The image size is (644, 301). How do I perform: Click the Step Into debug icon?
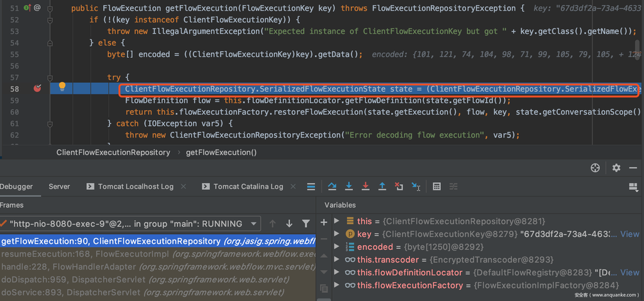coord(348,187)
